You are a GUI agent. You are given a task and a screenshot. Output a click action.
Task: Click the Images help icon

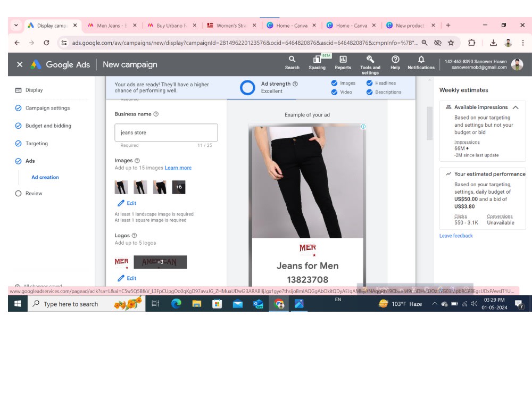coord(137,161)
